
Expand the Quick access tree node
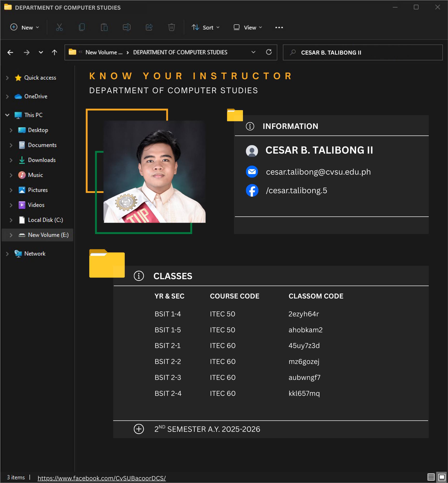(x=7, y=78)
